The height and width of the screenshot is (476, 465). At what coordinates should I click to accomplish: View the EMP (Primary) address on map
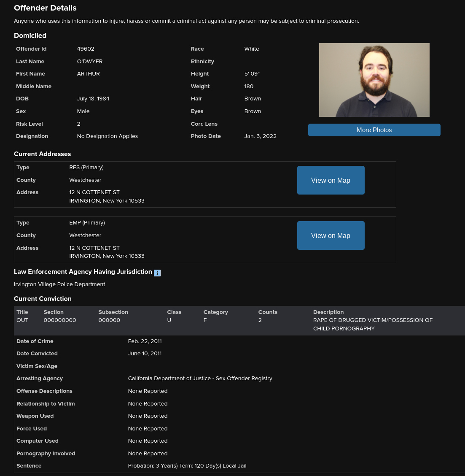coord(331,235)
